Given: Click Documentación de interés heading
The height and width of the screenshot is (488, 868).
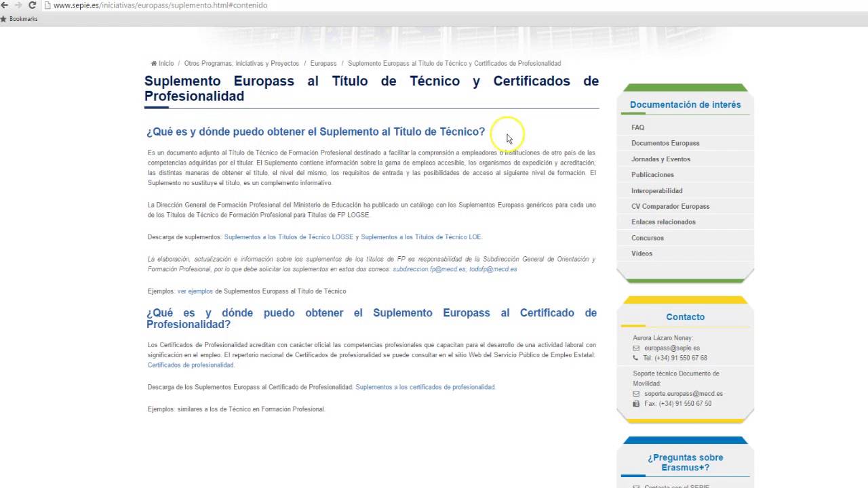Looking at the screenshot, I should pyautogui.click(x=685, y=104).
